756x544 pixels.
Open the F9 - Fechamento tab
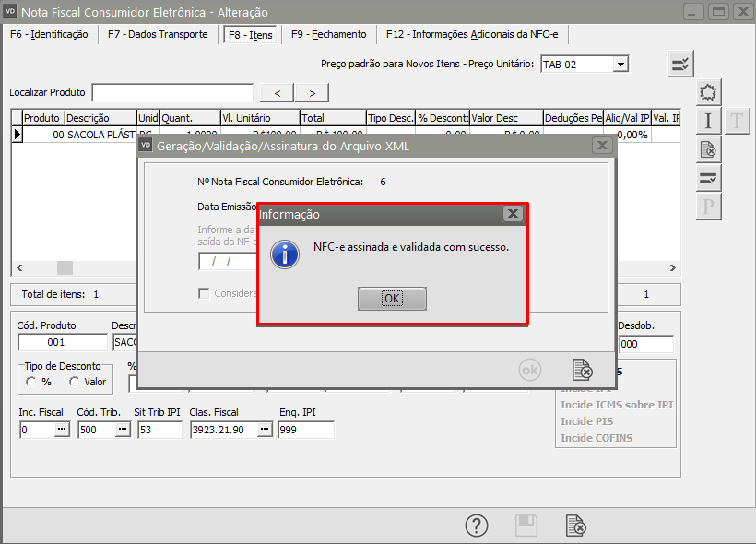pos(328,35)
